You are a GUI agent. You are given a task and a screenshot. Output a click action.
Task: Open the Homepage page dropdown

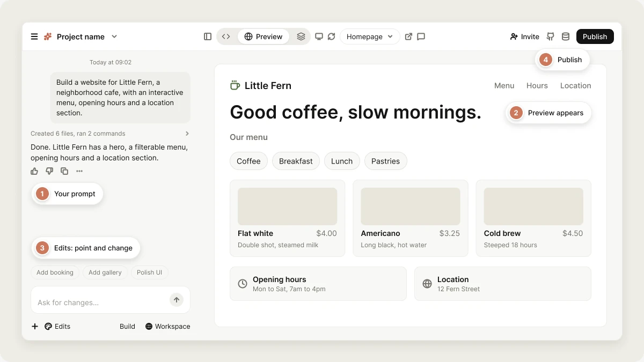pyautogui.click(x=370, y=36)
